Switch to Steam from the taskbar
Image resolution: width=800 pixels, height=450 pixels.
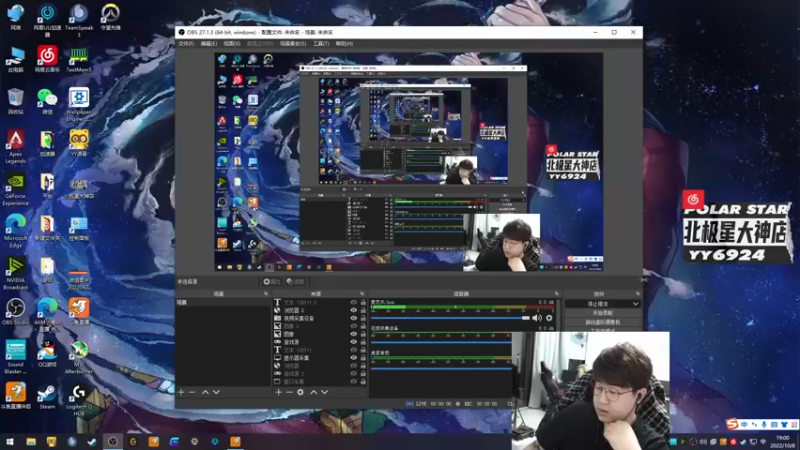pos(92,442)
